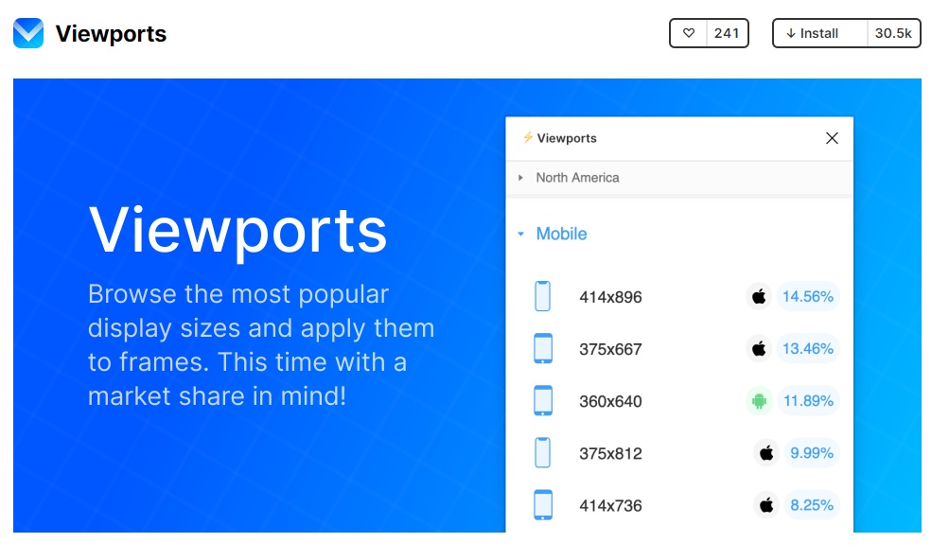The height and width of the screenshot is (560, 949).
Task: Click the Android icon in 360x640 row
Action: point(759,400)
